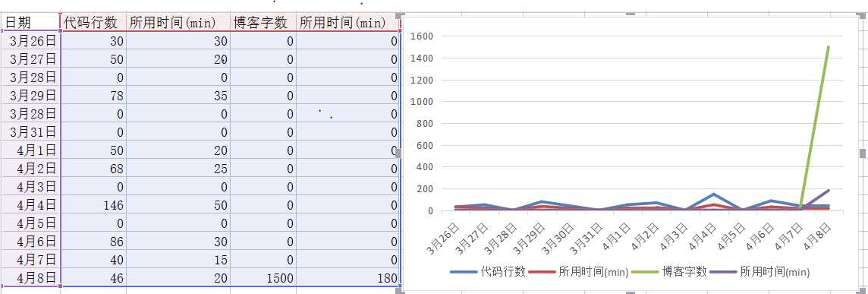Select the 博客字数 header cell in the table
The image size is (868, 294).
263,22
